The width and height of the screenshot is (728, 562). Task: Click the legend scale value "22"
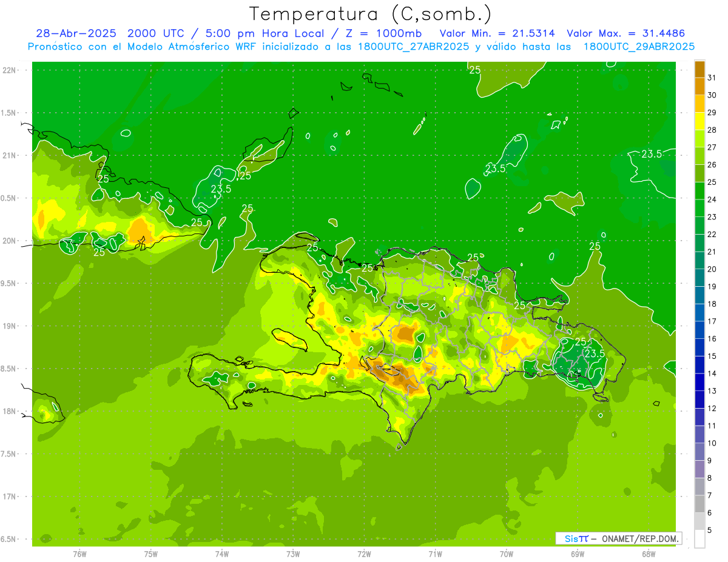click(712, 235)
